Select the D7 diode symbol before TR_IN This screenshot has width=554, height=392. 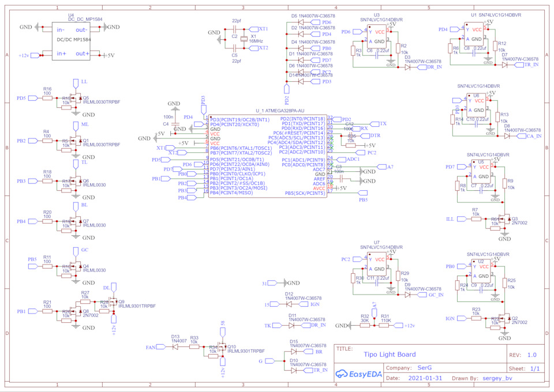click(x=504, y=65)
